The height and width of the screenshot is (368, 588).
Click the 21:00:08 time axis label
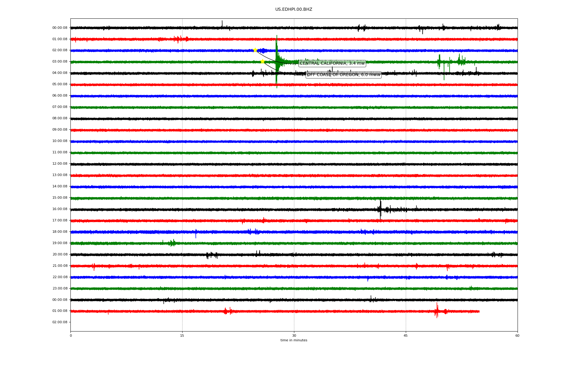tap(60, 266)
